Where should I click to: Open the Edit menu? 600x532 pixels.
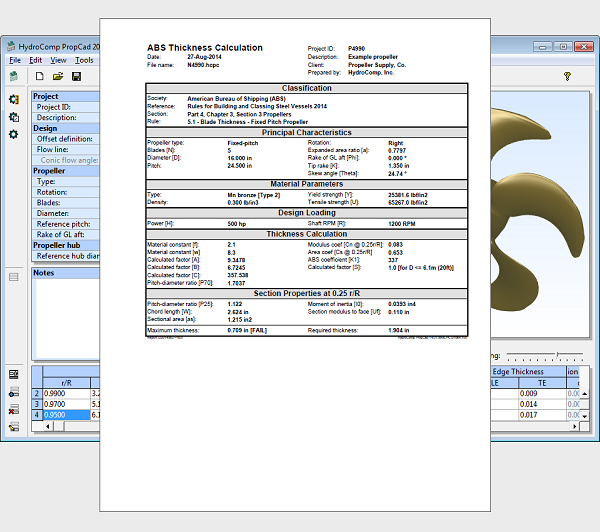[x=36, y=60]
